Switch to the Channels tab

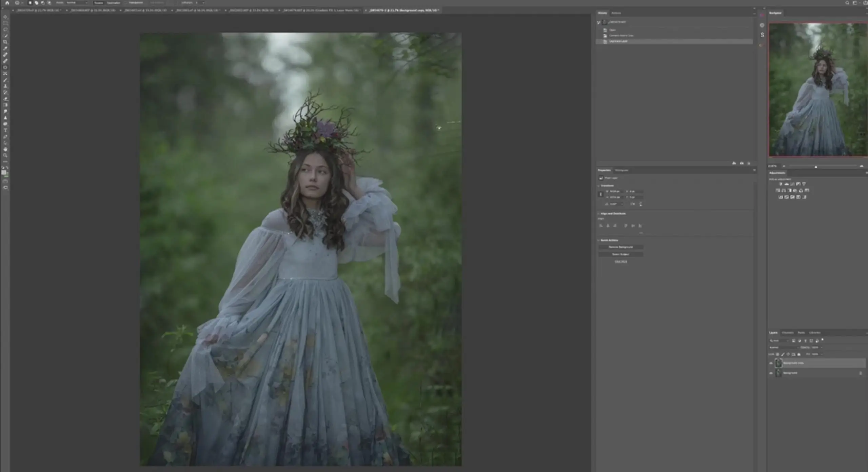pos(788,333)
